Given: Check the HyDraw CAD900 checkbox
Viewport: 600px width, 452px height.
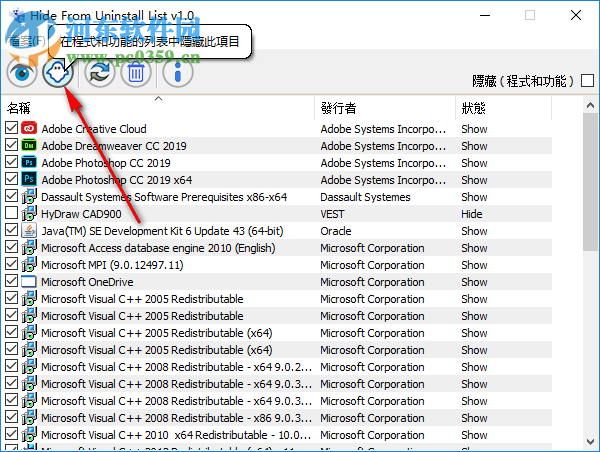Looking at the screenshot, I should (x=11, y=213).
